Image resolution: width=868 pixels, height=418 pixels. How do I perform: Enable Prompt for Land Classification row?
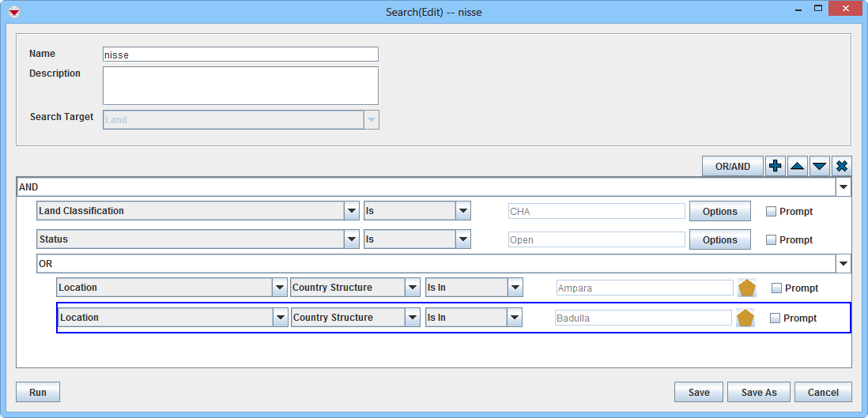coord(772,212)
